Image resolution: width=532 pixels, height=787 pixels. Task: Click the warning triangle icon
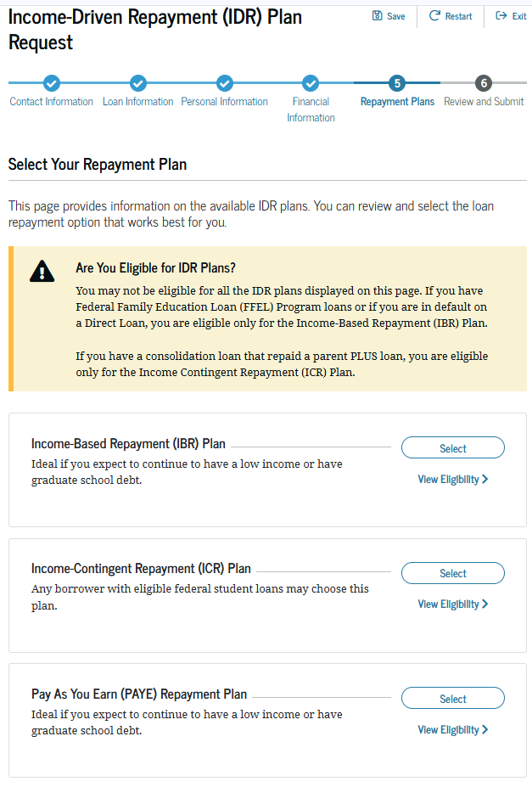pyautogui.click(x=42, y=272)
